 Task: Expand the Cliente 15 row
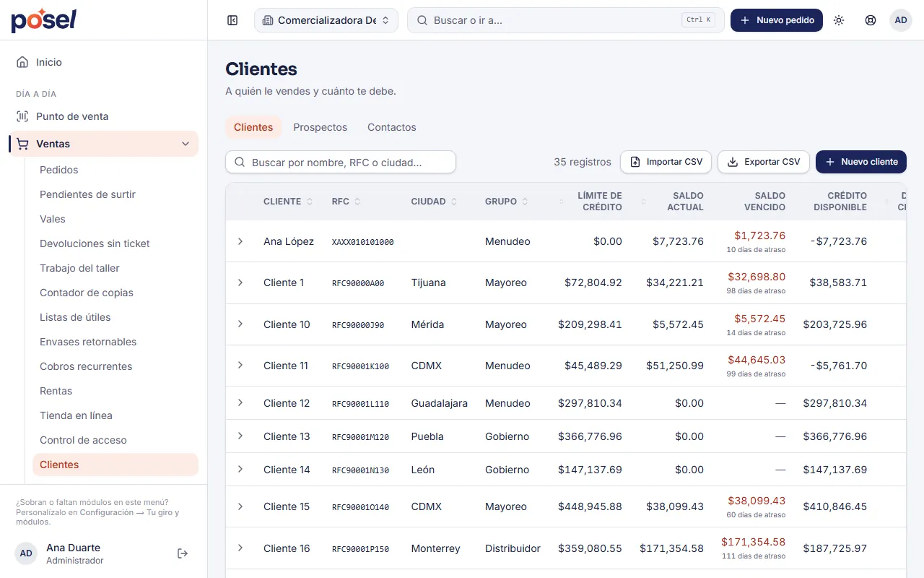tap(240, 506)
